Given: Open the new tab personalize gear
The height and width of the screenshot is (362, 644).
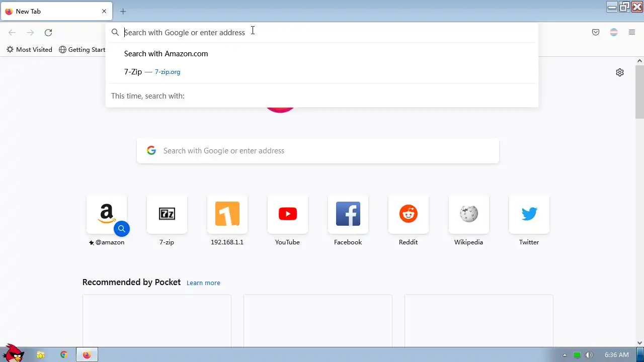Looking at the screenshot, I should (x=620, y=72).
